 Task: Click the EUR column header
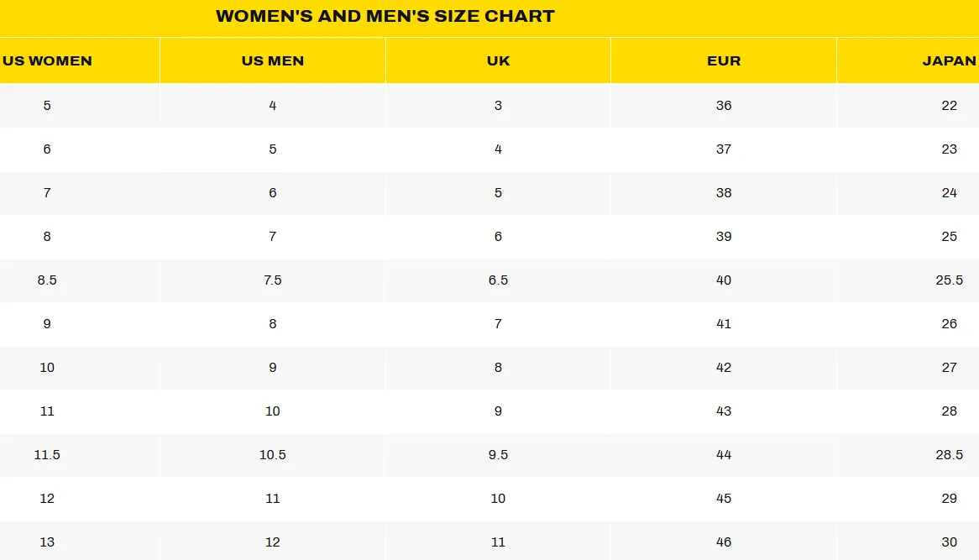click(724, 60)
